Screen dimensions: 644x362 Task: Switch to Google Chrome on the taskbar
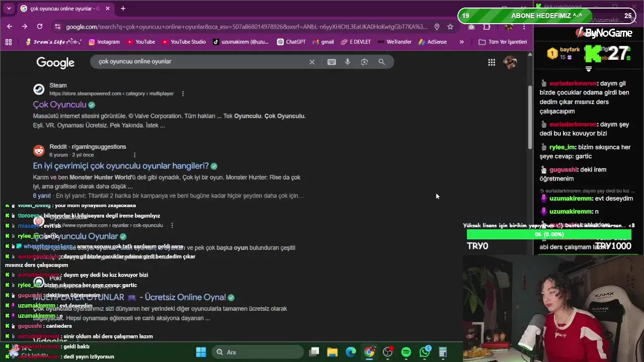[x=369, y=352]
